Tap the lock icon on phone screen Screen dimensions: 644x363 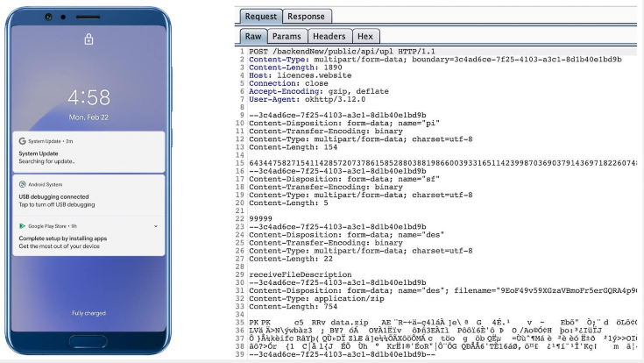tap(88, 39)
